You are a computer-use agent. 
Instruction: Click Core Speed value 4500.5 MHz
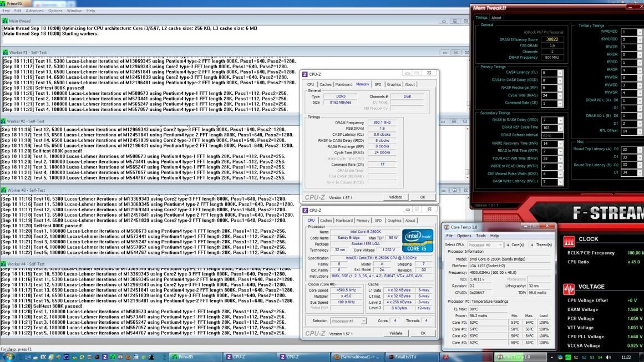pyautogui.click(x=346, y=290)
